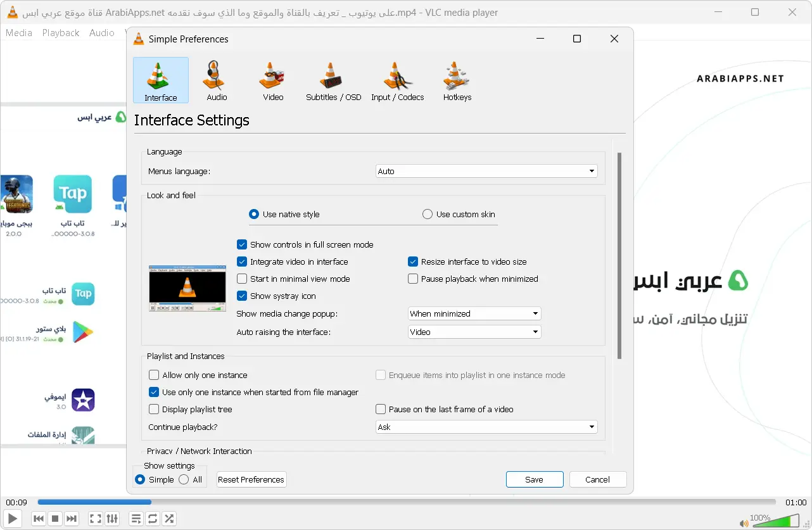Viewport: 812px width, 530px height.
Task: Click the Reset Preferences button
Action: point(251,479)
